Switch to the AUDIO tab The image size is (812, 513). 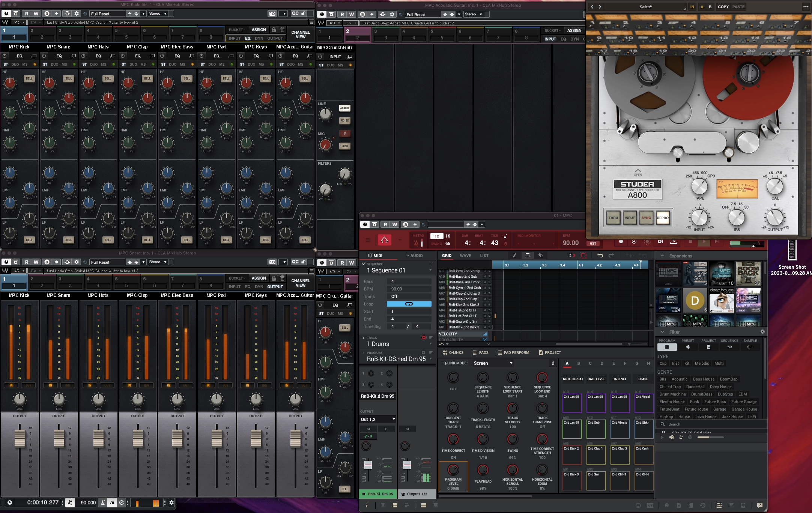tap(414, 256)
